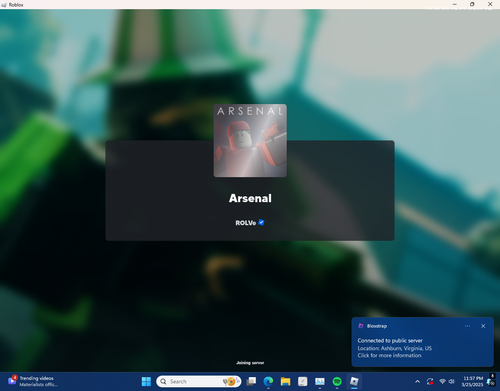Screen dimensions: 500x391
Task: Open the Windows Start menu
Action: click(146, 381)
